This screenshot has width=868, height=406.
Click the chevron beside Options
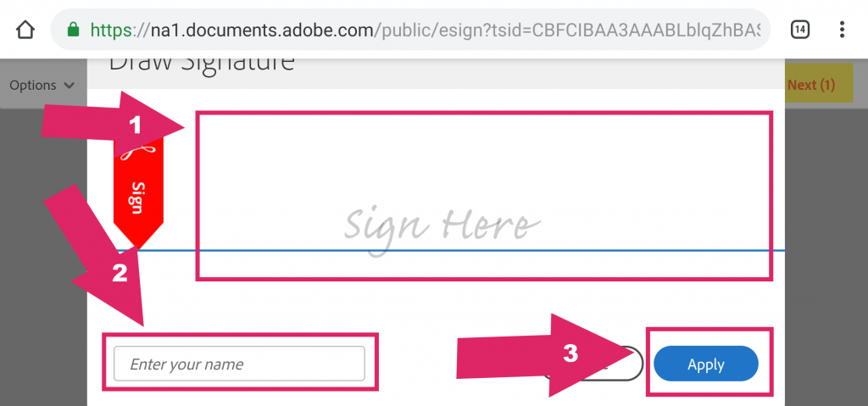click(x=70, y=86)
